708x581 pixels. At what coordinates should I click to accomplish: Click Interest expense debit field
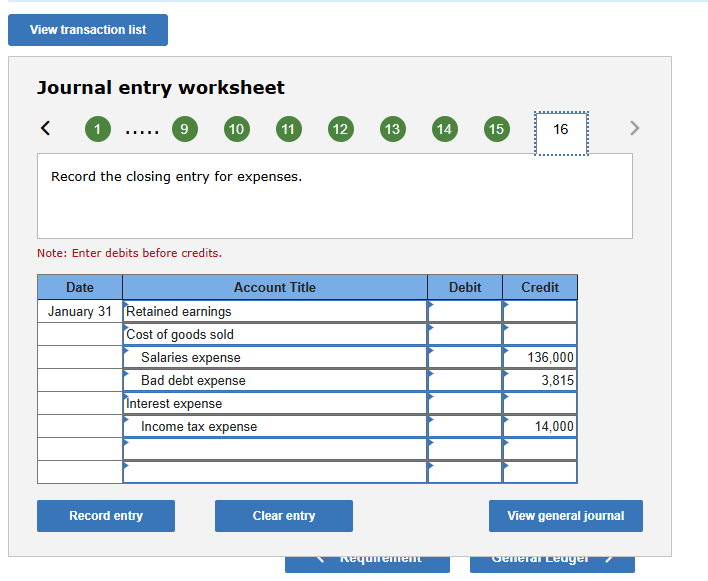[465, 404]
